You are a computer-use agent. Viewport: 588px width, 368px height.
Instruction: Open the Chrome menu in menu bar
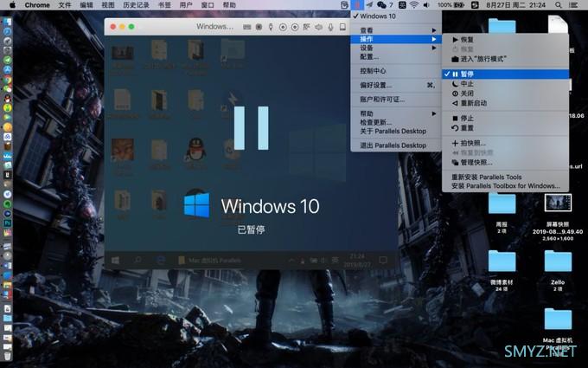tap(37, 5)
